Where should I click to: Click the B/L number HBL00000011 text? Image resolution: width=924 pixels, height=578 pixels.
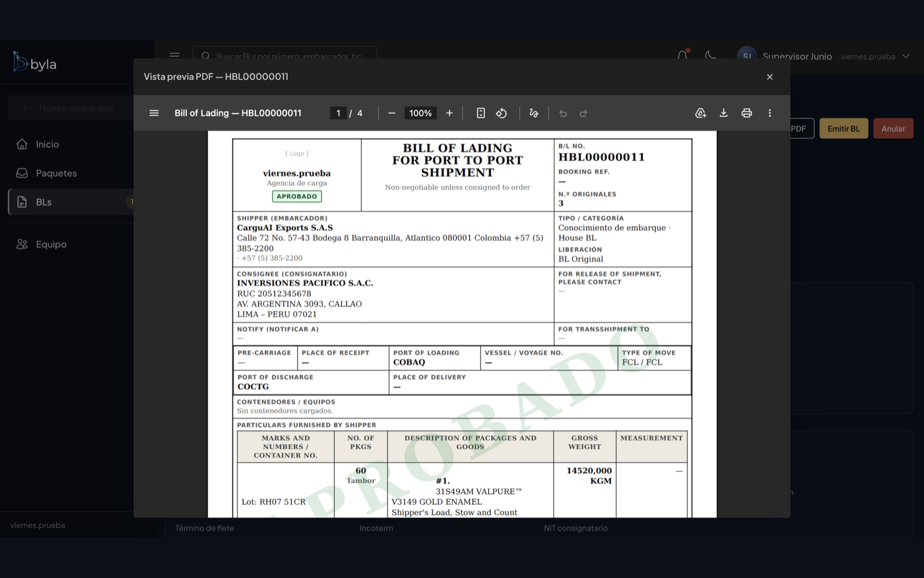[601, 157]
